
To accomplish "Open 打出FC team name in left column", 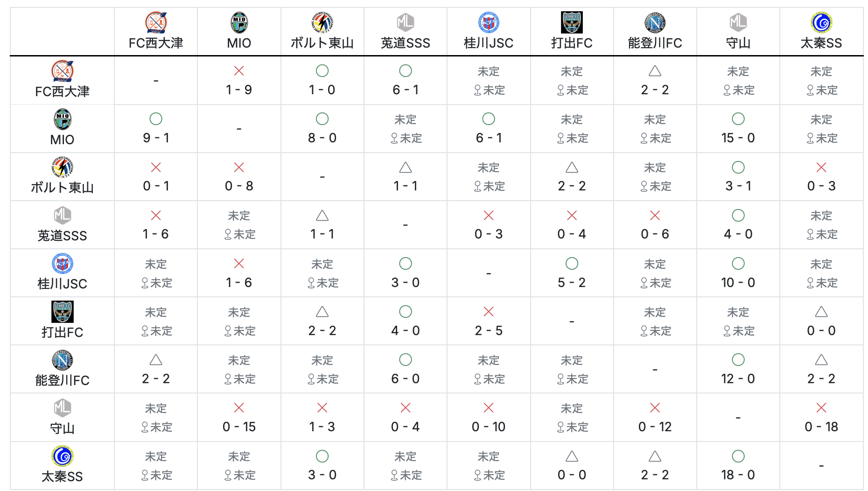I will [x=62, y=332].
